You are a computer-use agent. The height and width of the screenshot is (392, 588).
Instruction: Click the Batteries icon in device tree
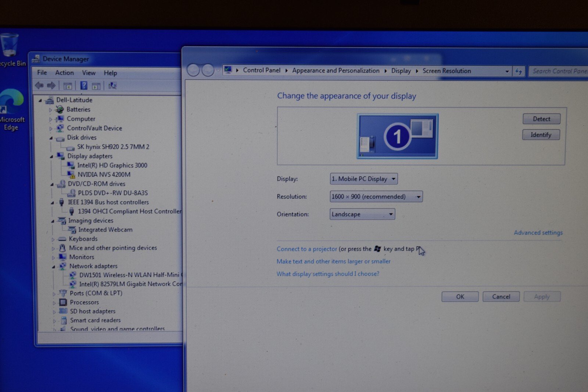(x=60, y=109)
